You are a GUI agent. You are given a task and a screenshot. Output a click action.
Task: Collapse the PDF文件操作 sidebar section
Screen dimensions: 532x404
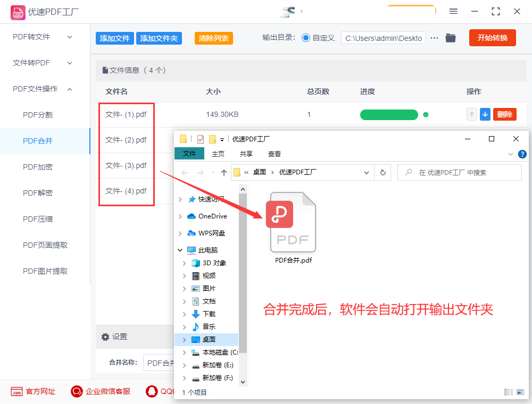70,89
